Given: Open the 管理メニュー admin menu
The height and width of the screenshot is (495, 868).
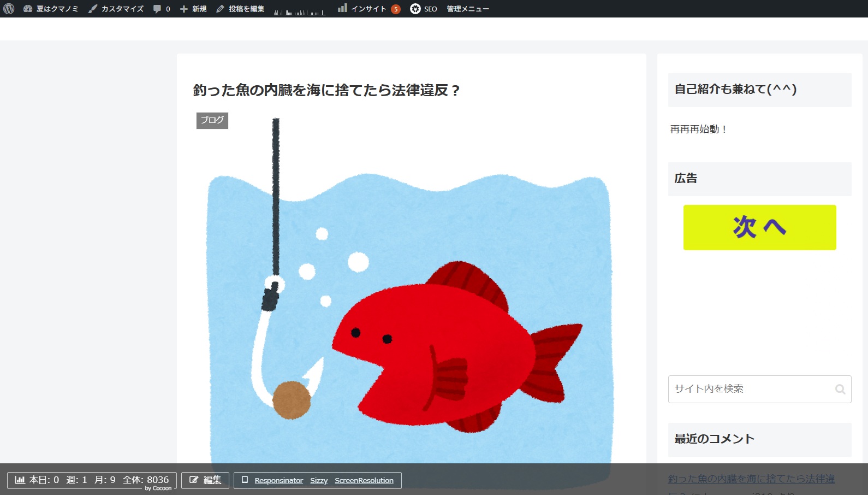Looking at the screenshot, I should (x=468, y=9).
